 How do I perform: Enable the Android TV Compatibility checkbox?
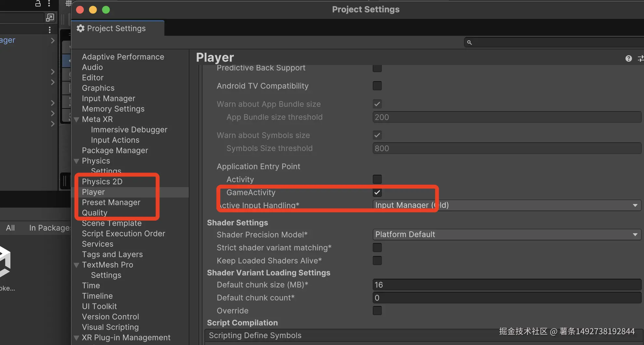pos(377,86)
